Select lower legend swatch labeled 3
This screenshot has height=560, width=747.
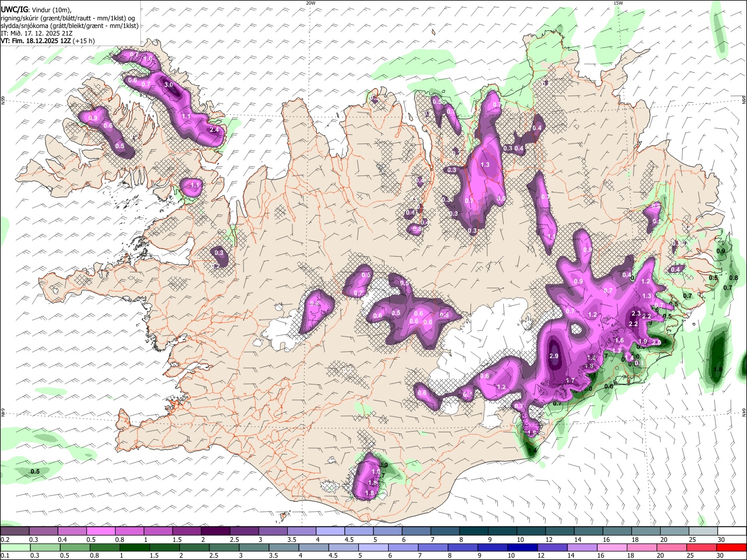pos(254,547)
